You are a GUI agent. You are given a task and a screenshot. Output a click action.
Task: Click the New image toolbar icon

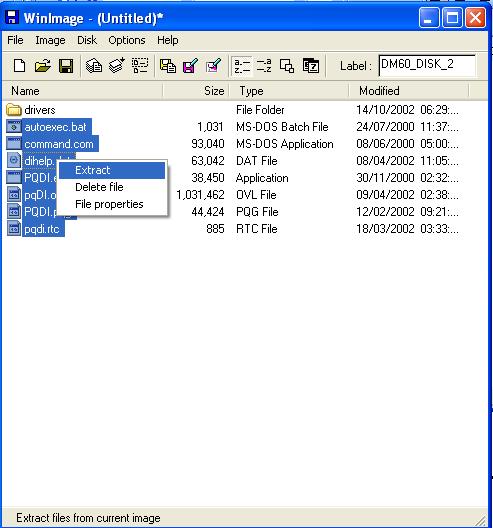[19, 66]
